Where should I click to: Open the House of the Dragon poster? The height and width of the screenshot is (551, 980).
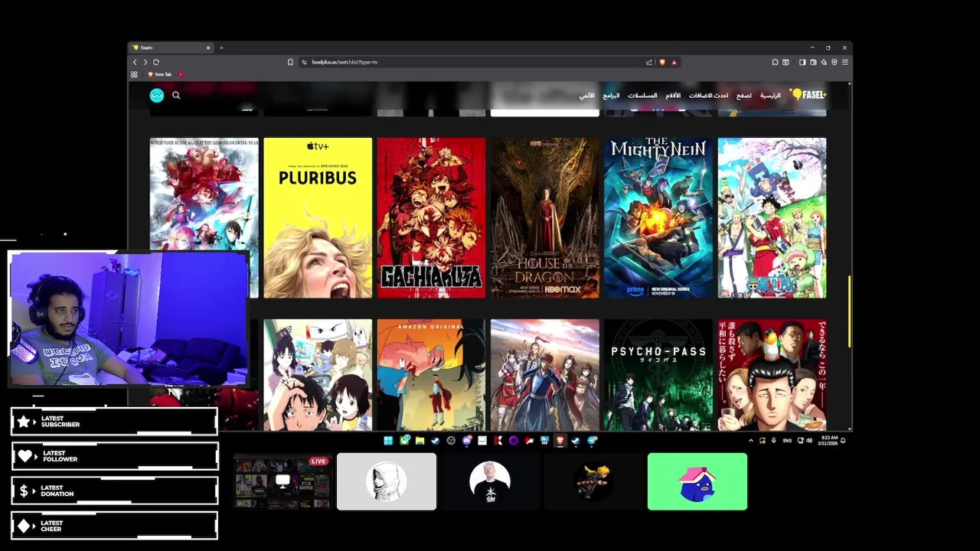(544, 217)
